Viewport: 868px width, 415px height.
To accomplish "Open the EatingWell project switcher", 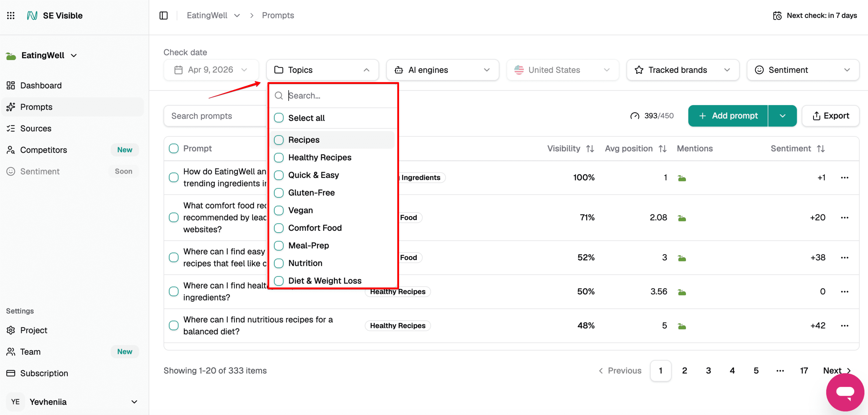I will click(x=42, y=55).
